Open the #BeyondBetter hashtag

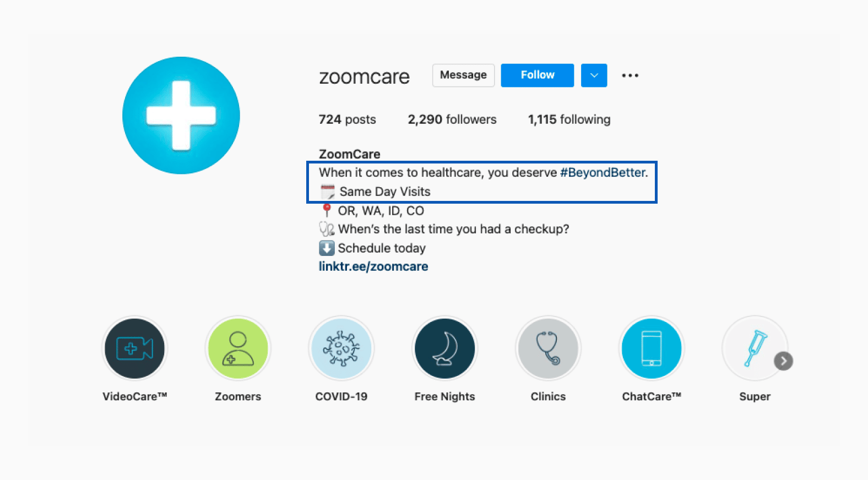[603, 172]
